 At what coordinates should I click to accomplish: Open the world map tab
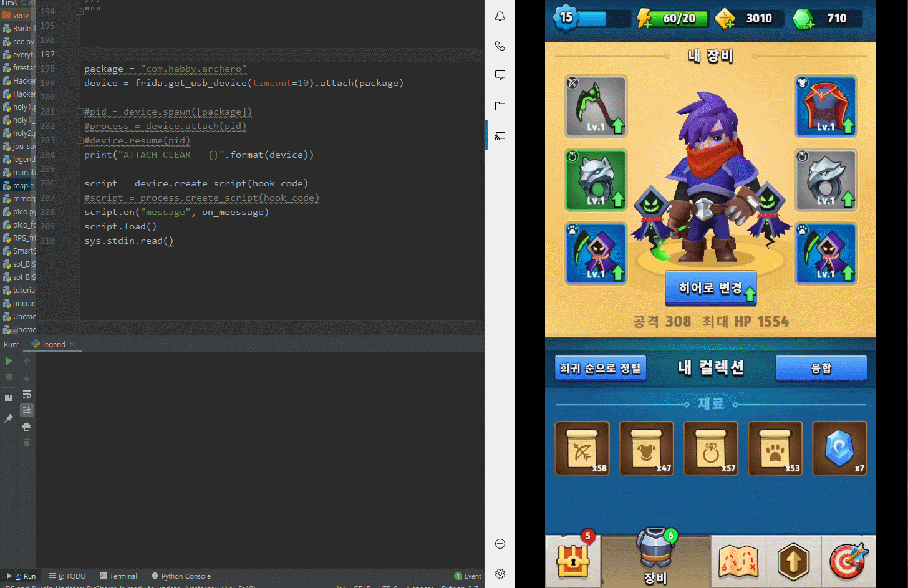[738, 561]
